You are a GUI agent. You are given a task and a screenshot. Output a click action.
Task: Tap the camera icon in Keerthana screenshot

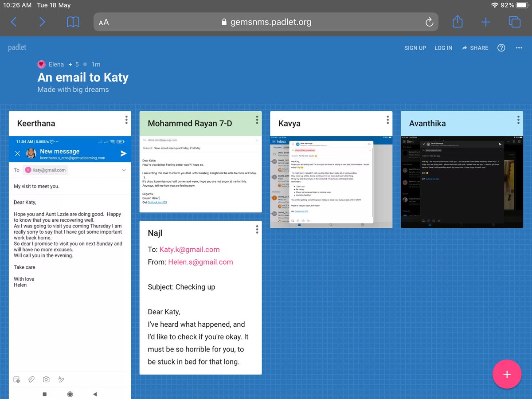[46, 379]
